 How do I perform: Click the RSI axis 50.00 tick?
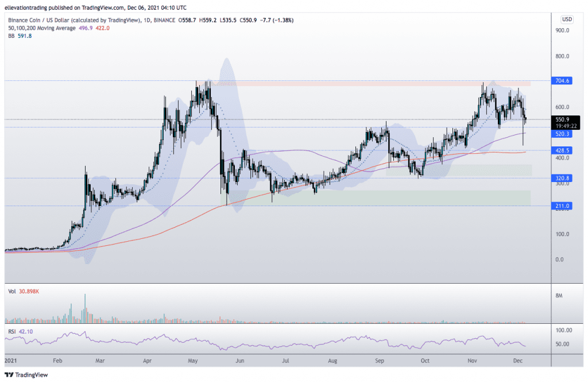pos(562,344)
